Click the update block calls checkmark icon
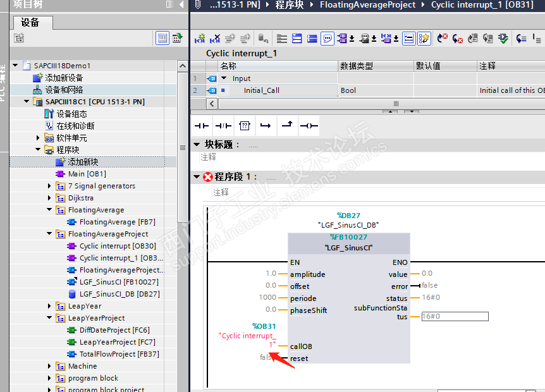This screenshot has width=545, height=392. click(503, 38)
